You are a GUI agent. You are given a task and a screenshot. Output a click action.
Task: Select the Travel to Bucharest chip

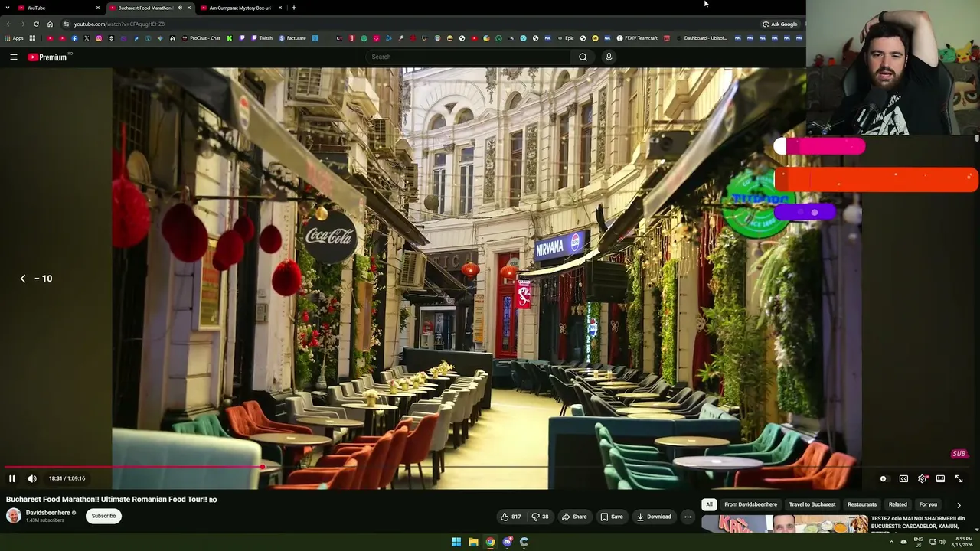(x=812, y=504)
